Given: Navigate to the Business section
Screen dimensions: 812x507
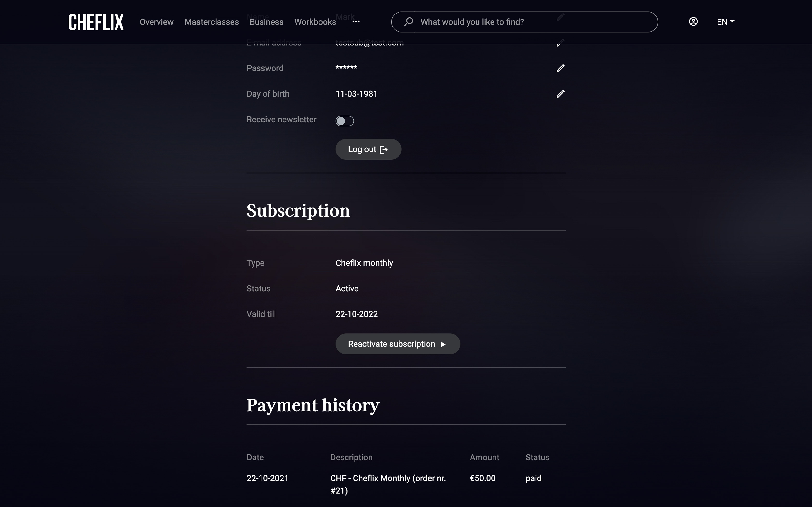Looking at the screenshot, I should pos(266,22).
